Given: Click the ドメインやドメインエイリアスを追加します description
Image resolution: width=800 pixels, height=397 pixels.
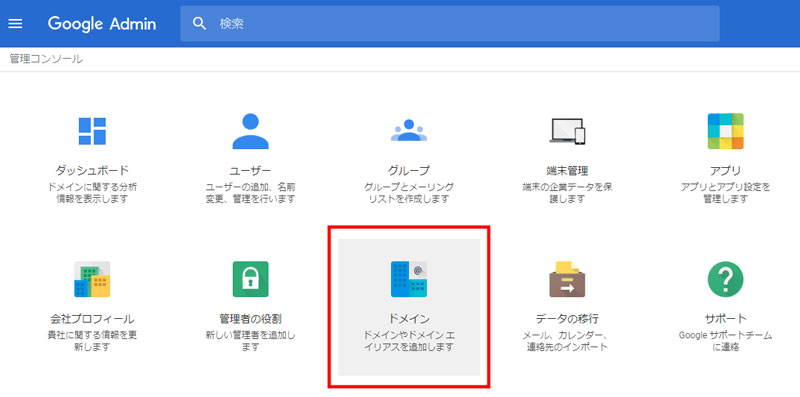Looking at the screenshot, I should coord(409,341).
